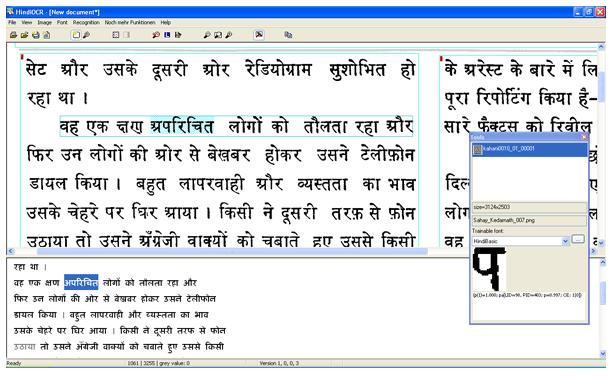Image resolution: width=613 pixels, height=376 pixels.
Task: Click the copy pages icon in toolbar
Action: (288, 35)
